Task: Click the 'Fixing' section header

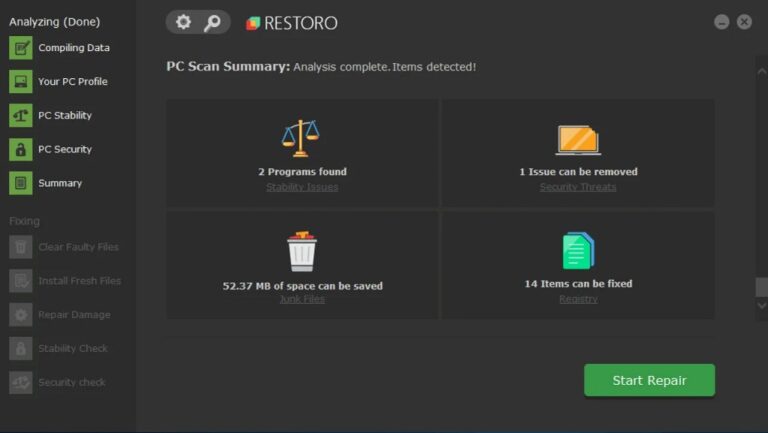Action: click(24, 221)
